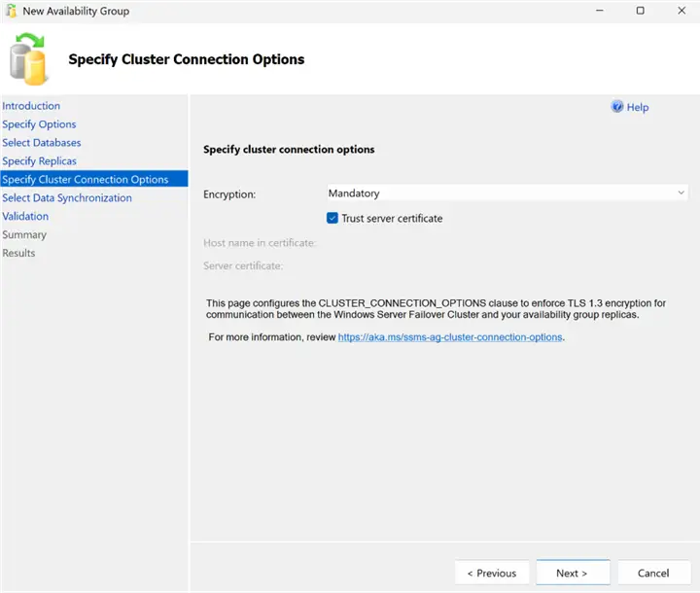The height and width of the screenshot is (593, 700).
Task: Click the Help link text
Action: coord(638,107)
